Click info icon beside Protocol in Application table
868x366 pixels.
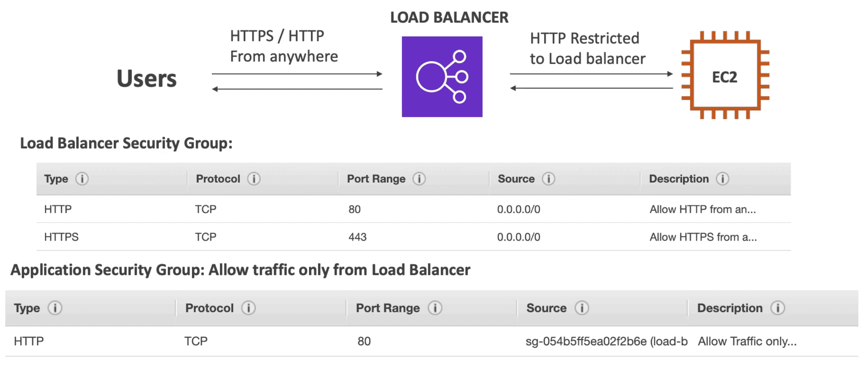click(248, 308)
